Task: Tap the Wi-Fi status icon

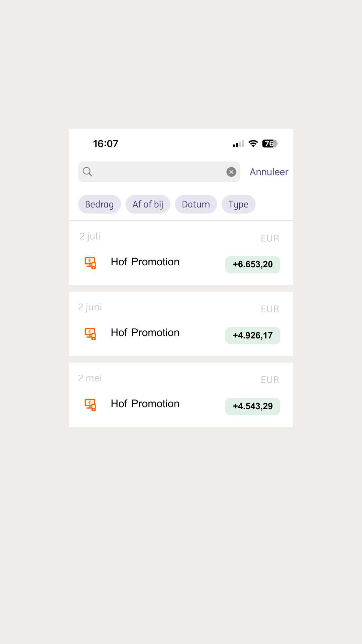Action: tap(253, 144)
